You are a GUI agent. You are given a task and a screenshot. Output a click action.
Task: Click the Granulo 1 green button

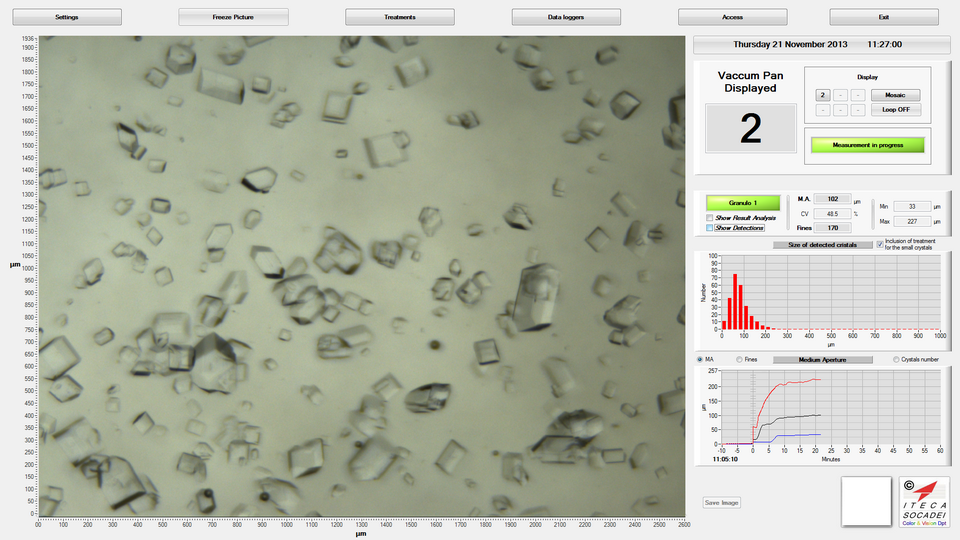pyautogui.click(x=742, y=203)
